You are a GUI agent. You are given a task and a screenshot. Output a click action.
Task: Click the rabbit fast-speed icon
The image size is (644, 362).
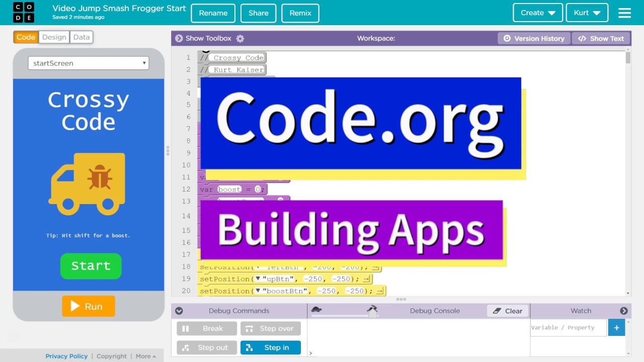coord(372,309)
